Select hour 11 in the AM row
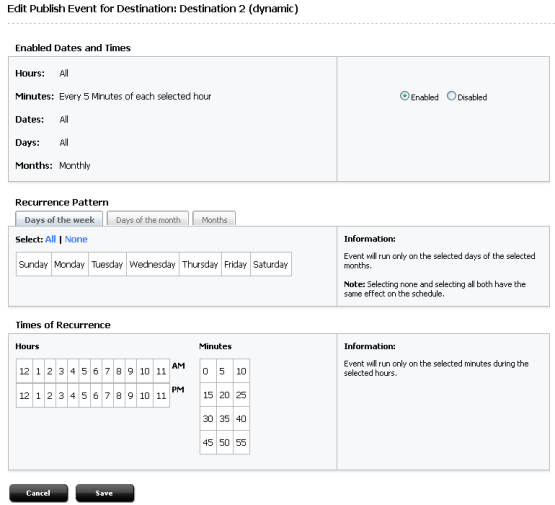The height and width of the screenshot is (505, 555). click(161, 371)
